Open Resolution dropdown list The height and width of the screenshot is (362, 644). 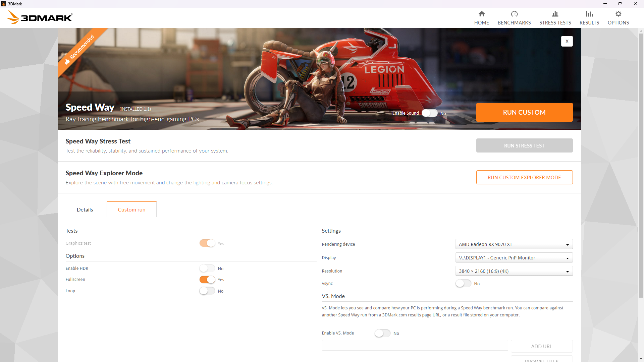(514, 271)
